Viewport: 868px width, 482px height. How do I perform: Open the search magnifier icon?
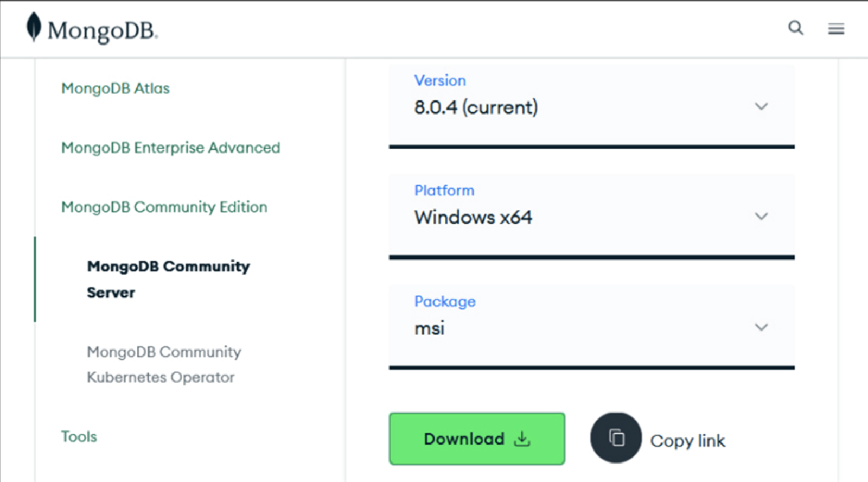pyautogui.click(x=795, y=28)
